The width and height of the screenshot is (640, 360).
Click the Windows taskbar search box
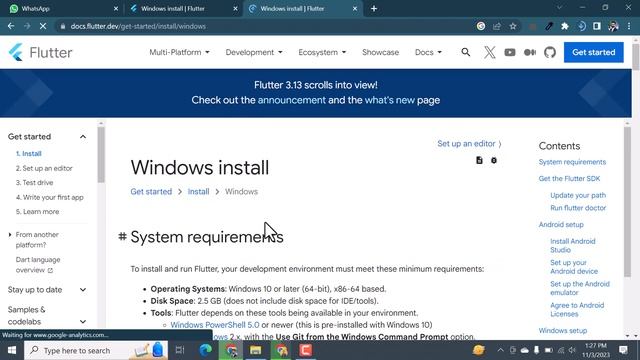96,350
